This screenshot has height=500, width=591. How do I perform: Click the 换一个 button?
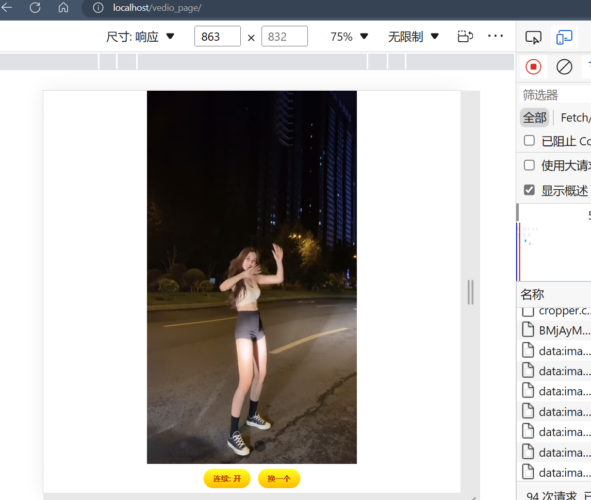pyautogui.click(x=279, y=479)
